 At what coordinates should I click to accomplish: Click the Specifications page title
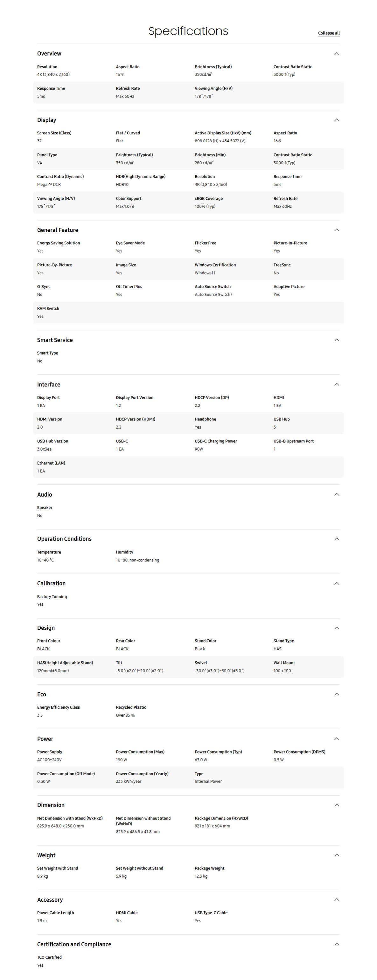coord(188,31)
